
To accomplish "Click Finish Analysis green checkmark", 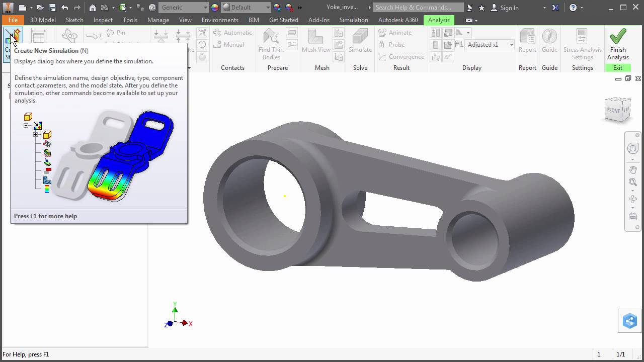I will tap(618, 44).
